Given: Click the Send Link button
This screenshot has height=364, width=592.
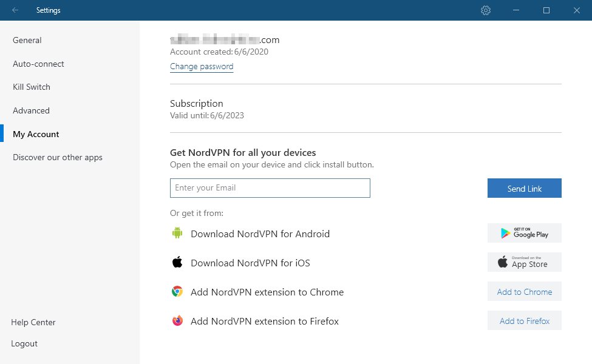Looking at the screenshot, I should tap(525, 188).
